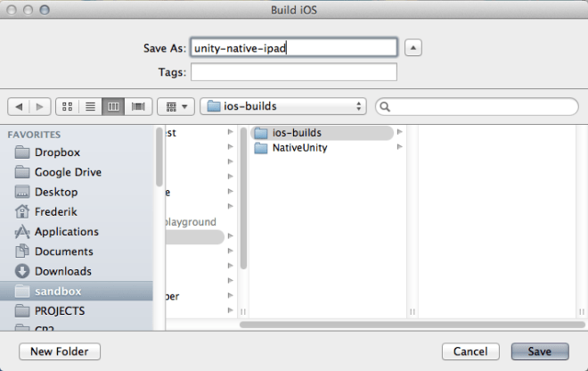Click the Dropbox folder icon
The image size is (588, 371).
coord(22,153)
